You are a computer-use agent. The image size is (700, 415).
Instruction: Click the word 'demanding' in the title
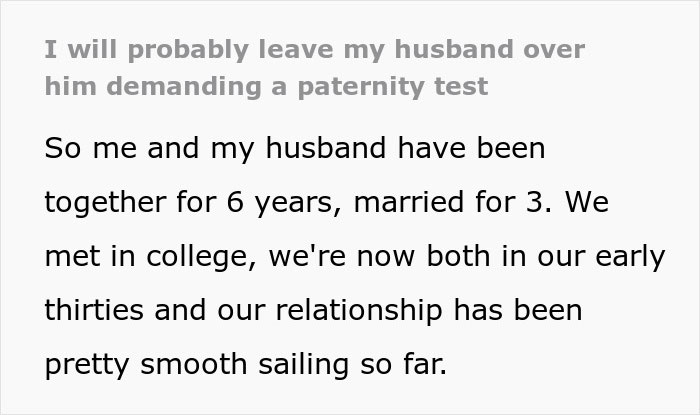(x=163, y=86)
